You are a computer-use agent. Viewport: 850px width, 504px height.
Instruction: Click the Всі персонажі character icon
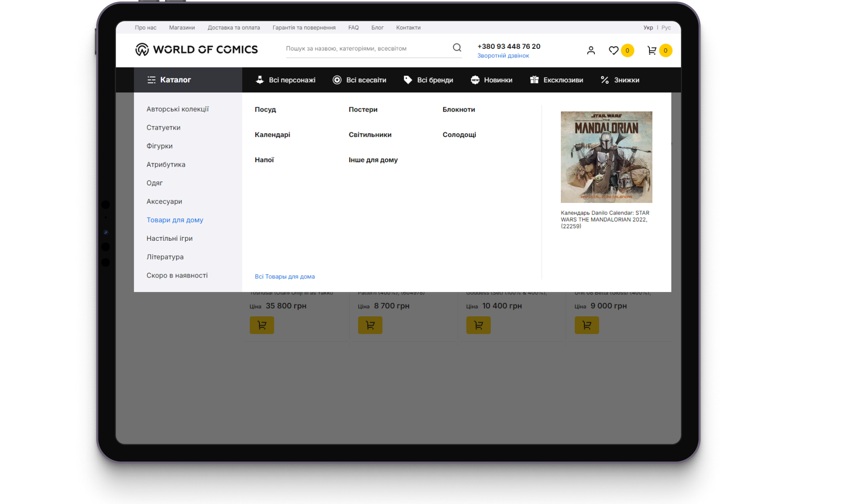pyautogui.click(x=260, y=80)
